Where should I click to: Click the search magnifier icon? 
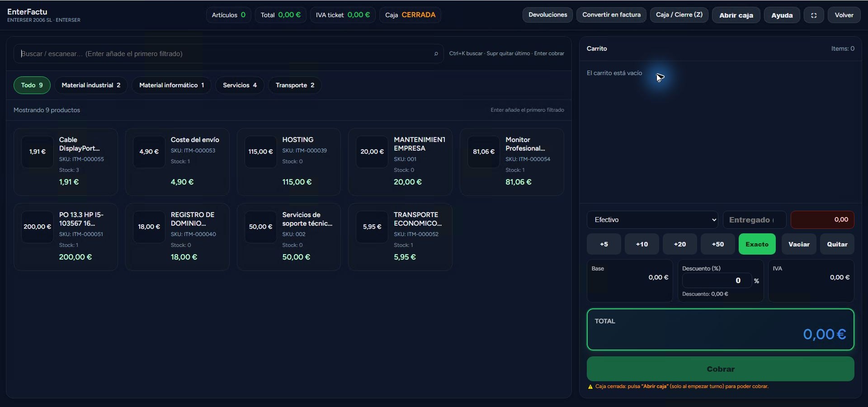436,54
